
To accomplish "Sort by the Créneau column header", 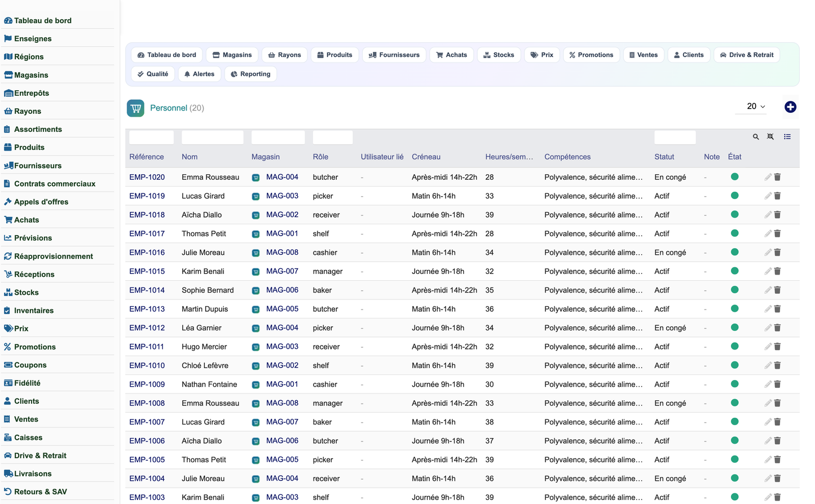I will pos(426,157).
